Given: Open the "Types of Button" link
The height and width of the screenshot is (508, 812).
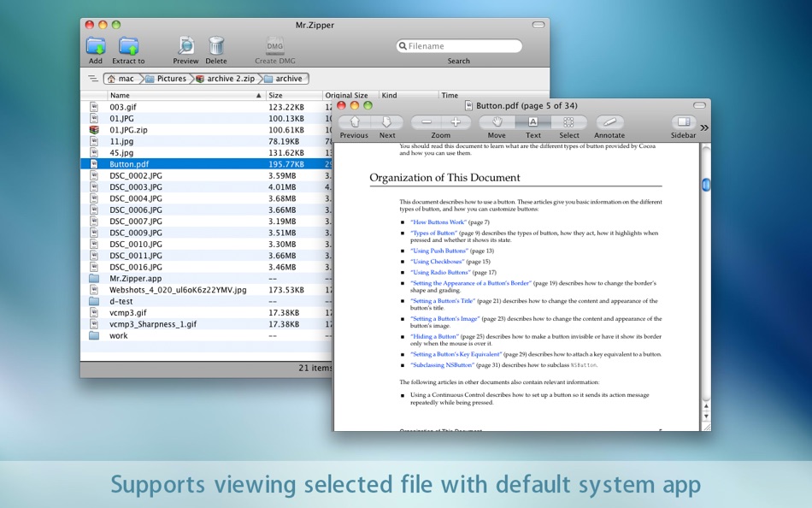Looking at the screenshot, I should [x=434, y=233].
